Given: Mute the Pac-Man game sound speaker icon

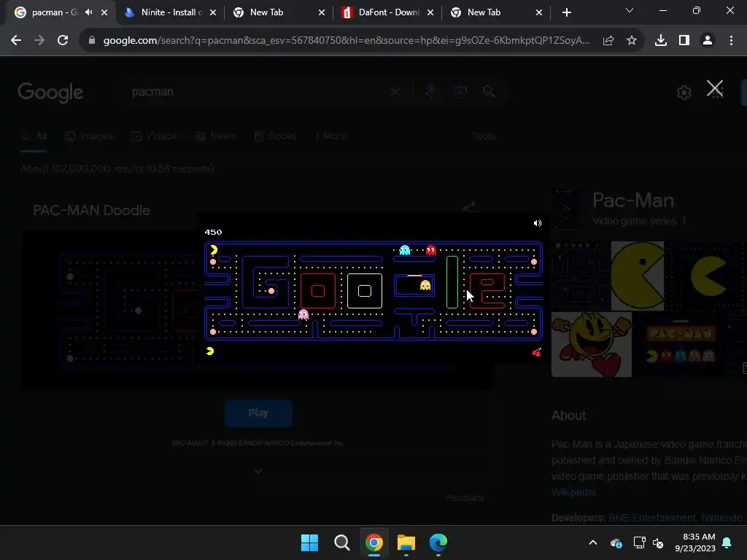Looking at the screenshot, I should [x=538, y=223].
